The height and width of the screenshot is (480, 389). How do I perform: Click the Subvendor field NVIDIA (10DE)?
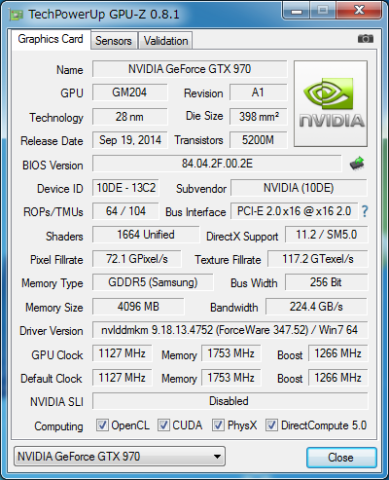tap(298, 188)
